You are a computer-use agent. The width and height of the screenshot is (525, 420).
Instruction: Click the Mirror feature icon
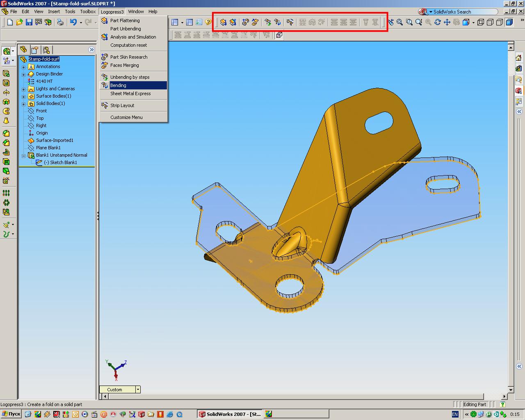(x=6, y=212)
